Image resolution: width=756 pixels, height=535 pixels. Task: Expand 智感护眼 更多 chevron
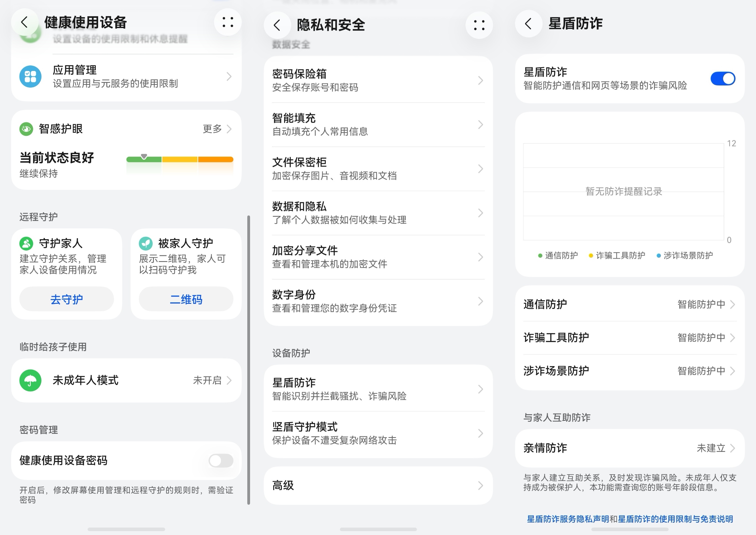point(229,129)
